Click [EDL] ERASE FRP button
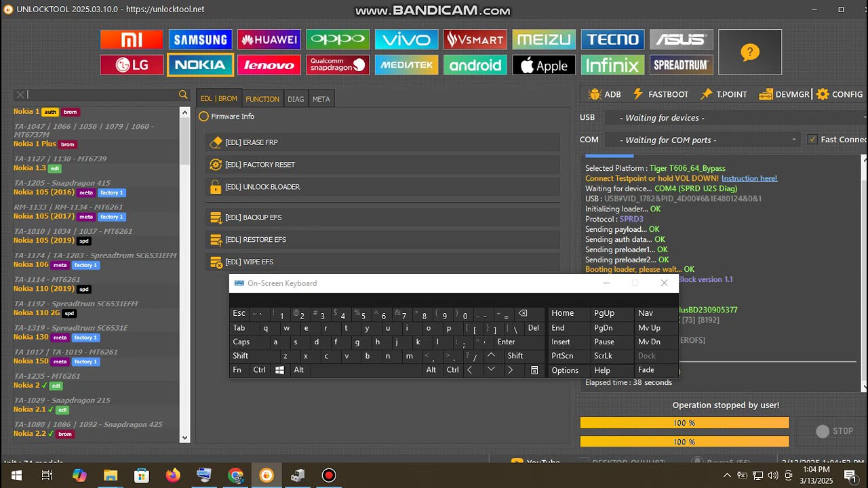868x488 pixels. (x=383, y=142)
